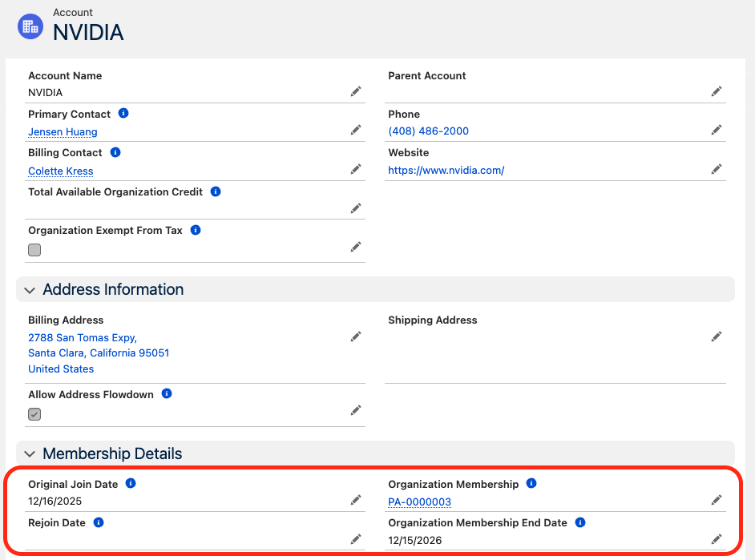Edit Total Available Organization Credit pencil

coord(356,208)
